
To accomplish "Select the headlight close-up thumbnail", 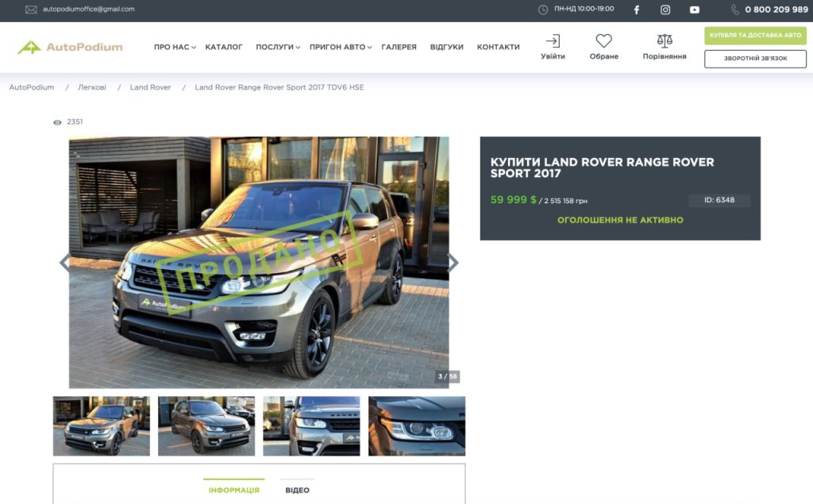I will (x=416, y=426).
